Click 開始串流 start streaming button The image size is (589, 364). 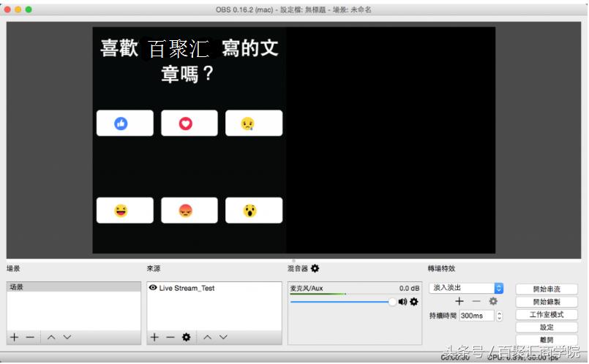point(547,289)
